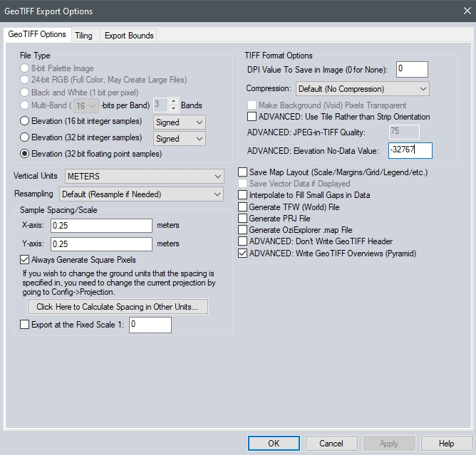Enable Generate PRJ File option
Screen dimensions: 476x455
(x=243, y=219)
